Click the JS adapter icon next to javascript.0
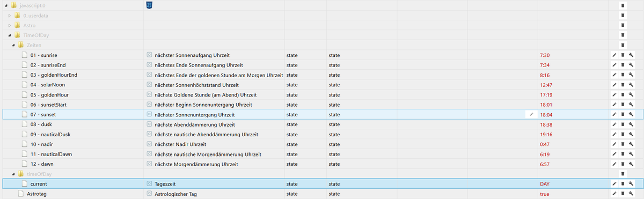Screen dimensions: 644x199 [149, 5]
